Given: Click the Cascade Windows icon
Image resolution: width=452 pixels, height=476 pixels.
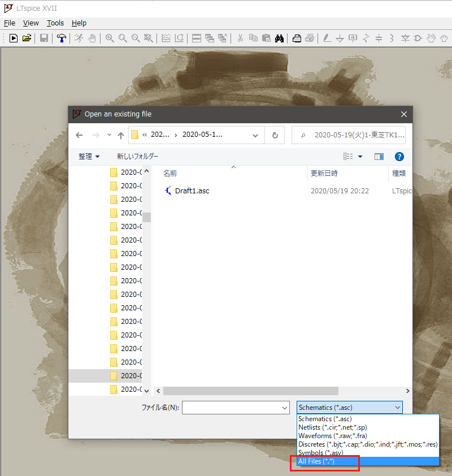Looking at the screenshot, I should 210,38.
